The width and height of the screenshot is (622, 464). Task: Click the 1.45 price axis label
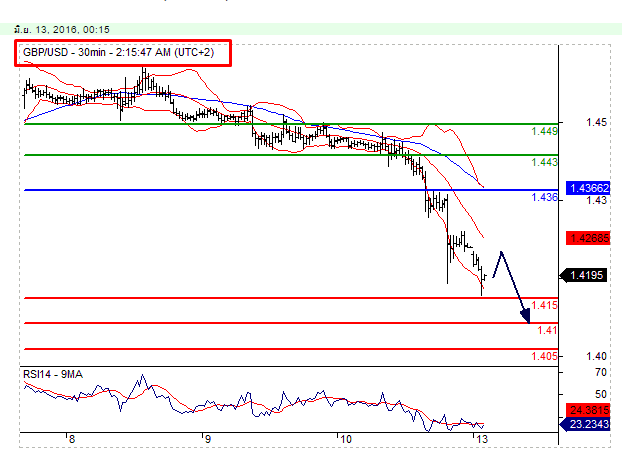tap(596, 123)
